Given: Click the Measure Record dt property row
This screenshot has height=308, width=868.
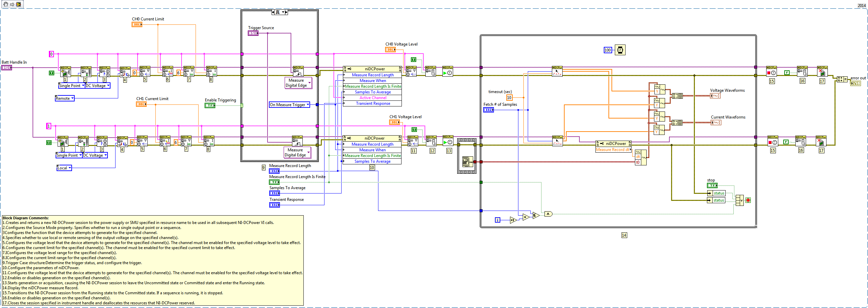Looking at the screenshot, I should pyautogui.click(x=613, y=150).
